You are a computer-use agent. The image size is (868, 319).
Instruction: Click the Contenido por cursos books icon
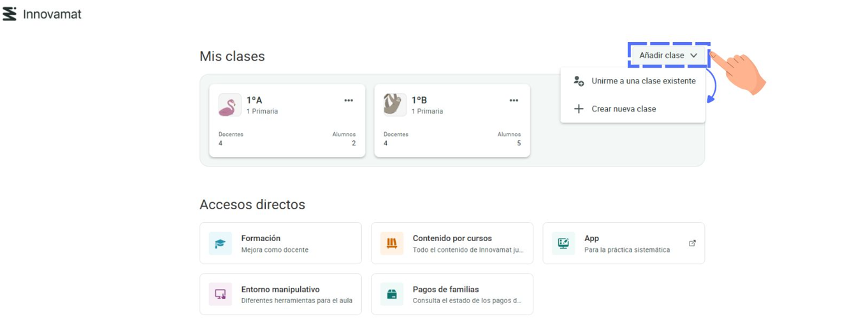(392, 243)
